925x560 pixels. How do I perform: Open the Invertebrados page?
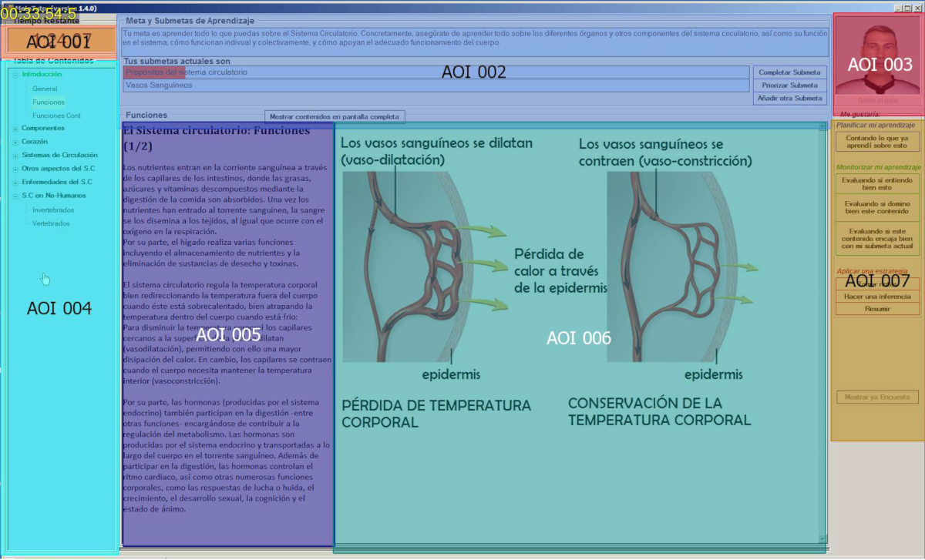click(x=53, y=210)
